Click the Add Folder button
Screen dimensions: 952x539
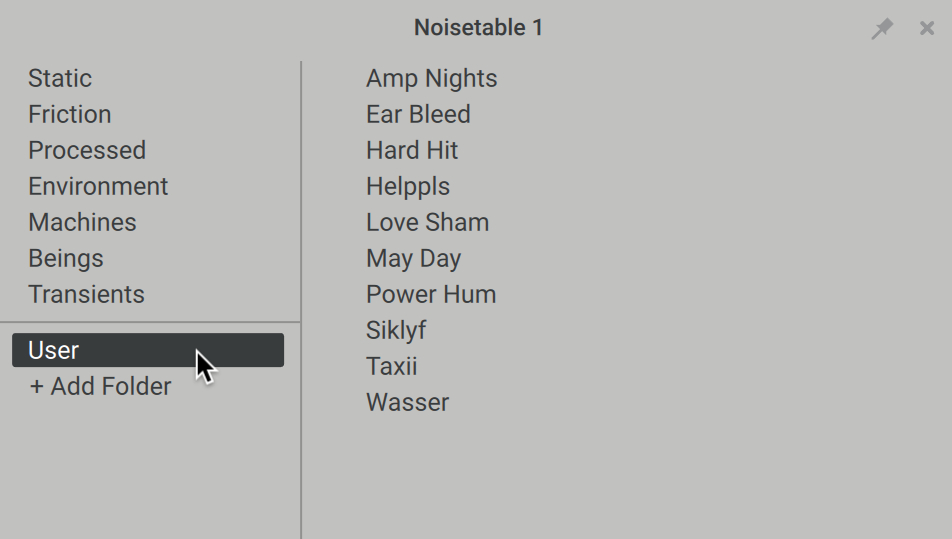pos(100,386)
